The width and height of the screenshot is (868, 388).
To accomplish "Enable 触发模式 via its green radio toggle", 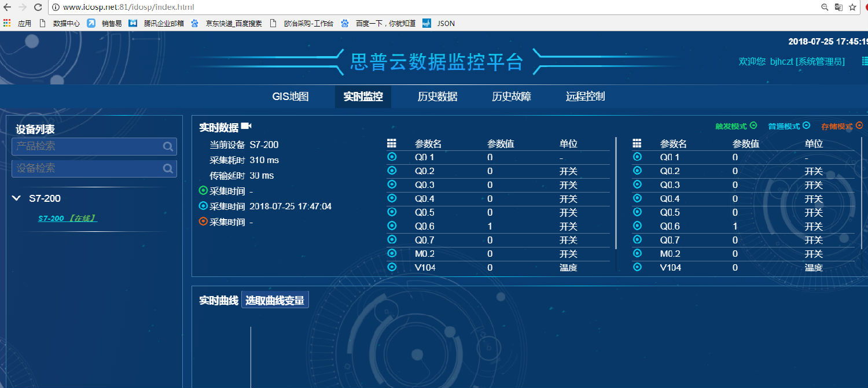I will click(x=753, y=125).
